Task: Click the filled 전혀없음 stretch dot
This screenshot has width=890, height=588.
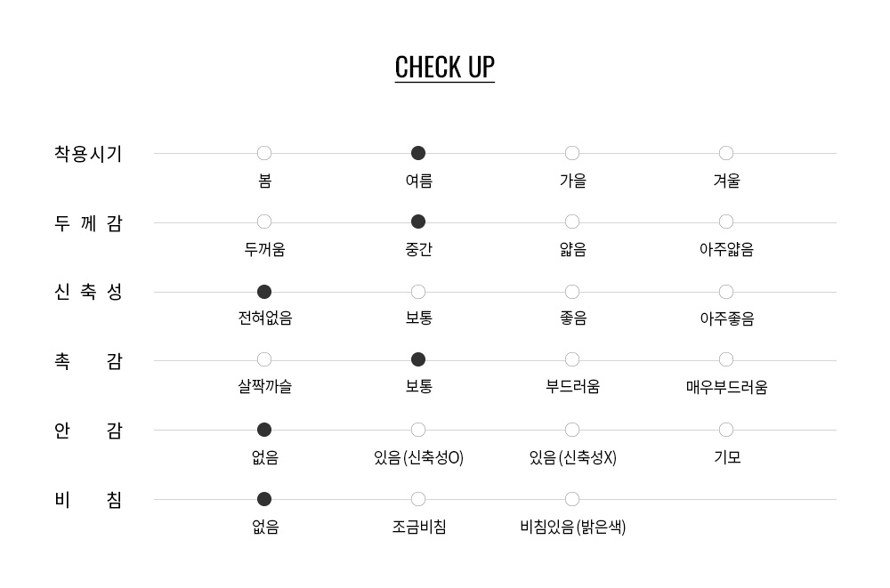Action: click(x=264, y=292)
